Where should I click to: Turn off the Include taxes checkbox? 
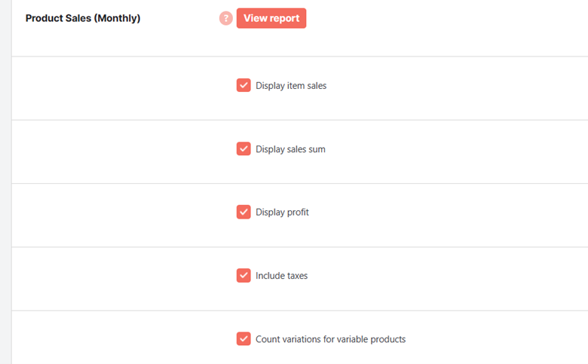click(243, 275)
